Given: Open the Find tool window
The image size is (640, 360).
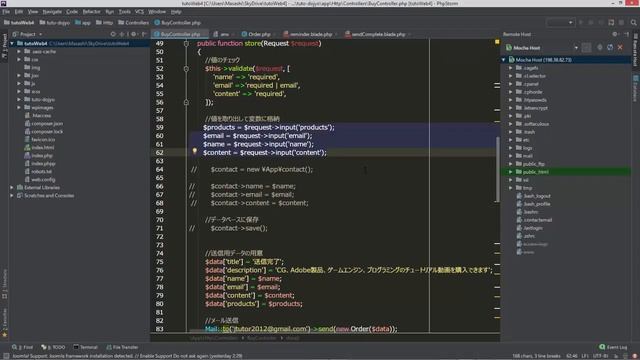Looking at the screenshot, I should point(22,347).
